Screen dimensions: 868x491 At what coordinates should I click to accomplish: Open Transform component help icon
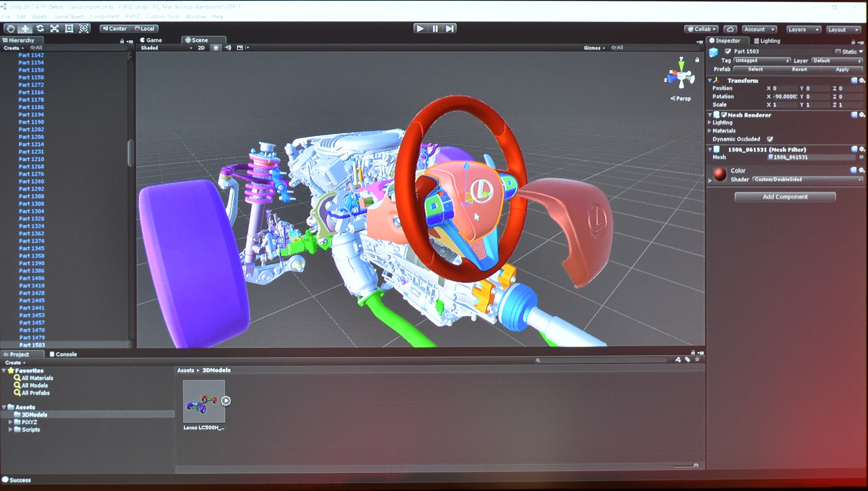(854, 80)
